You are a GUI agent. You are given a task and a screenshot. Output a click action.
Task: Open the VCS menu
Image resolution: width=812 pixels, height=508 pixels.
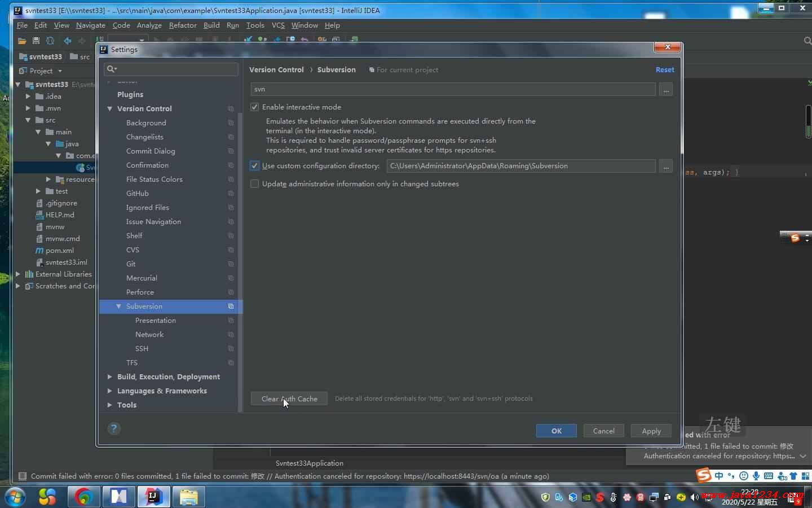(278, 25)
